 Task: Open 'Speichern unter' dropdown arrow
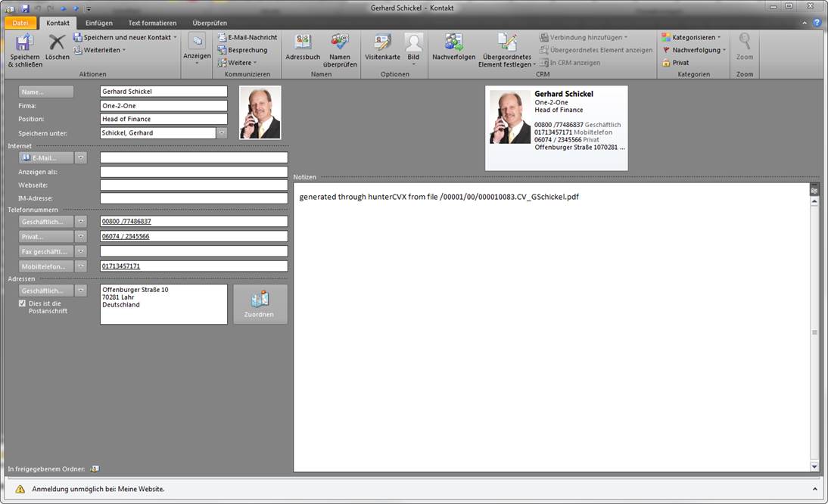point(222,133)
